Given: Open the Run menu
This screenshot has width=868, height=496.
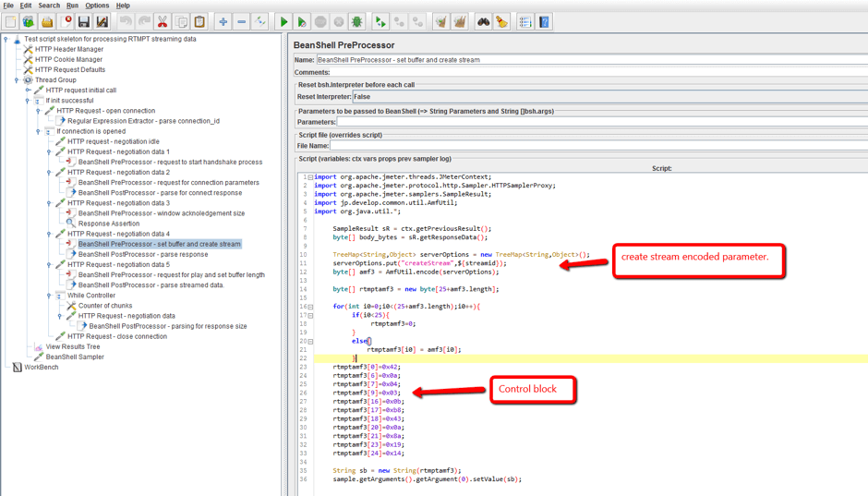Looking at the screenshot, I should (72, 6).
